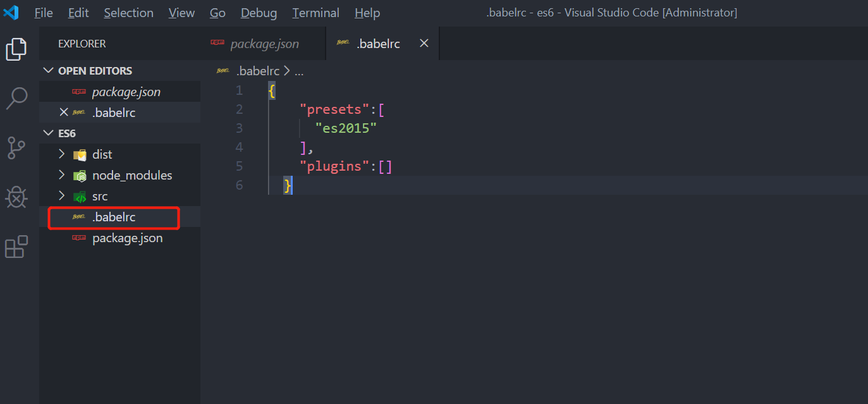Place cursor on the "es2015" line

tap(346, 128)
